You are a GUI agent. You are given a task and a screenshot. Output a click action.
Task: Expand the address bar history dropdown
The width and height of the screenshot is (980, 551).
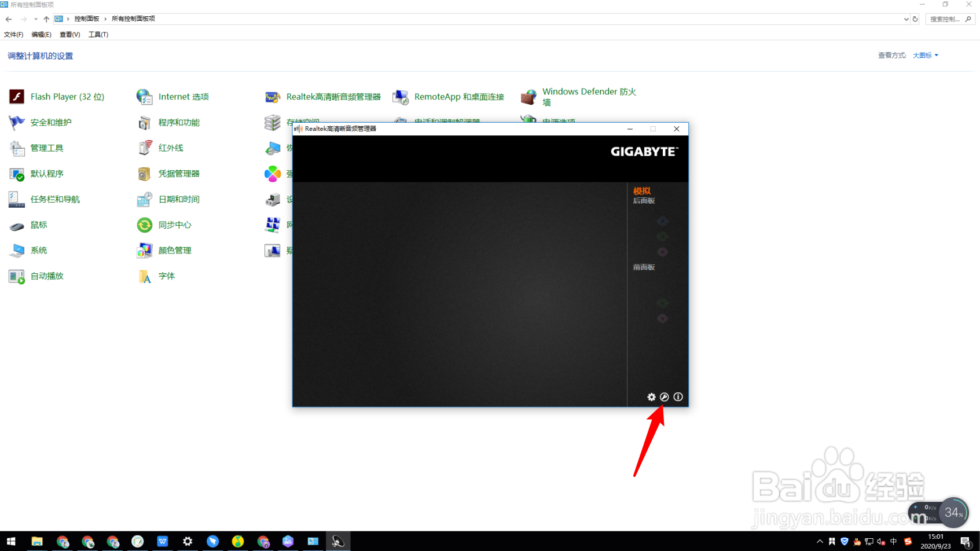906,19
